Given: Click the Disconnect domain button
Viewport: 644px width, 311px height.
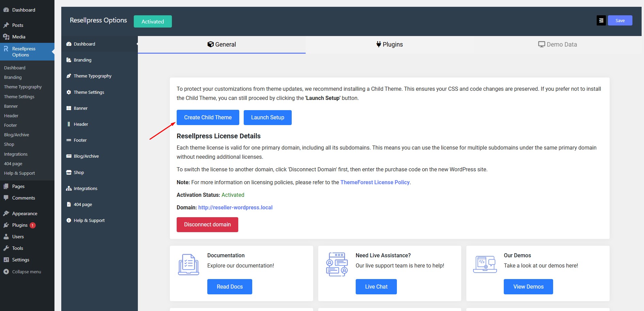Looking at the screenshot, I should (x=207, y=225).
